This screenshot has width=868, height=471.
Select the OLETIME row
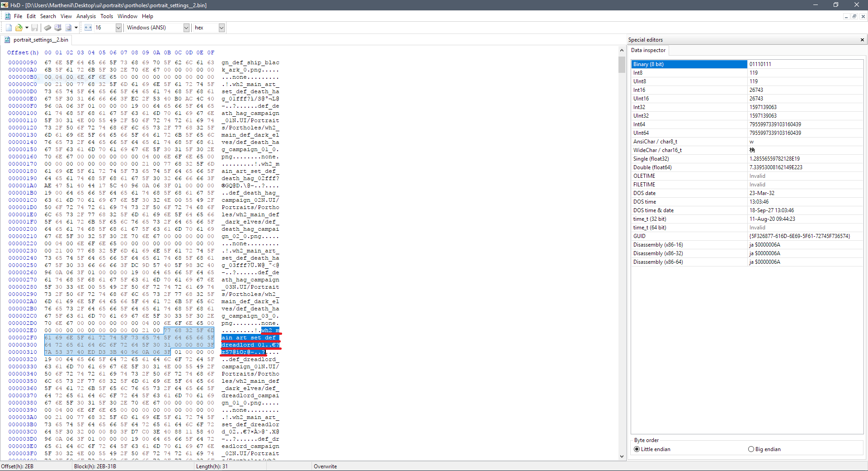point(747,176)
